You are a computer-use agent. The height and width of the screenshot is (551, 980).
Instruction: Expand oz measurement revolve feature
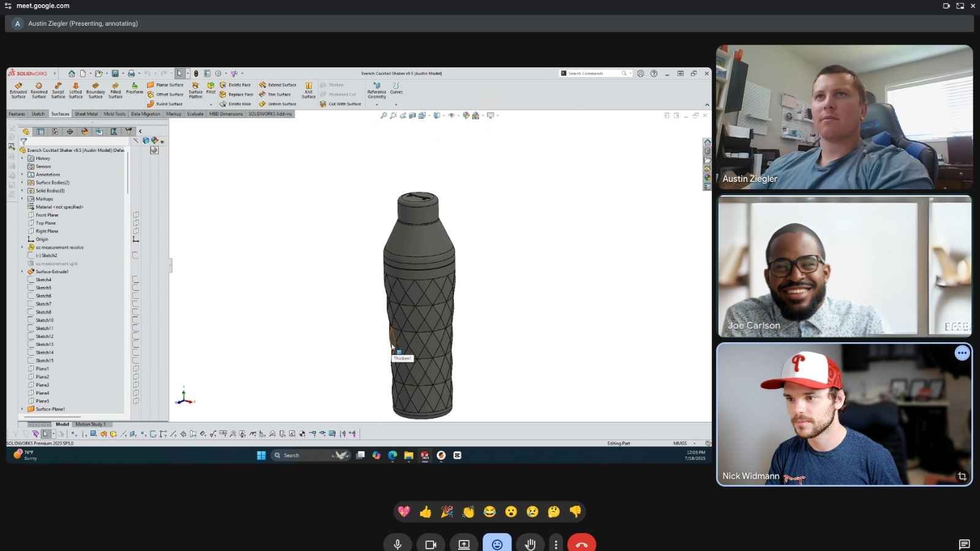click(x=22, y=247)
